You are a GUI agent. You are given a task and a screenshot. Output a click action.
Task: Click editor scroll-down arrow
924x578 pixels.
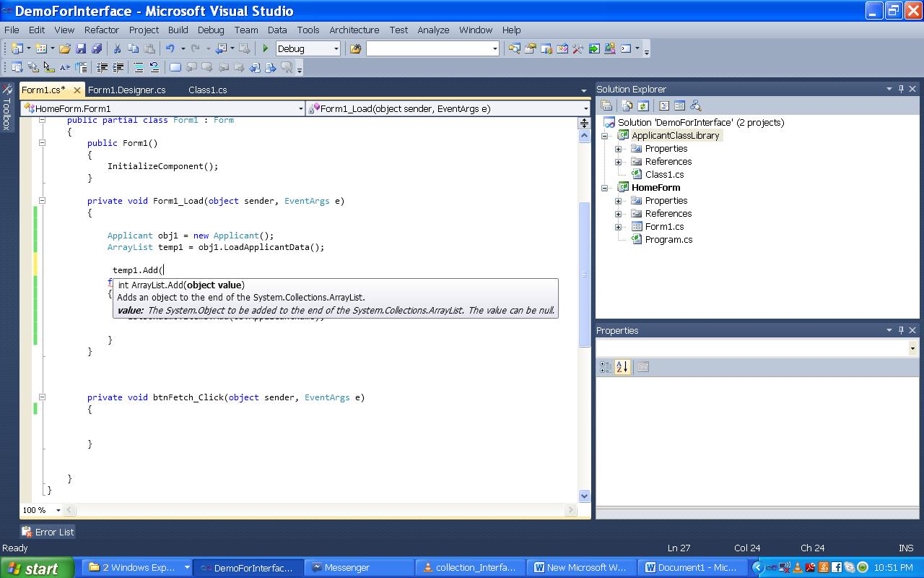pos(585,496)
